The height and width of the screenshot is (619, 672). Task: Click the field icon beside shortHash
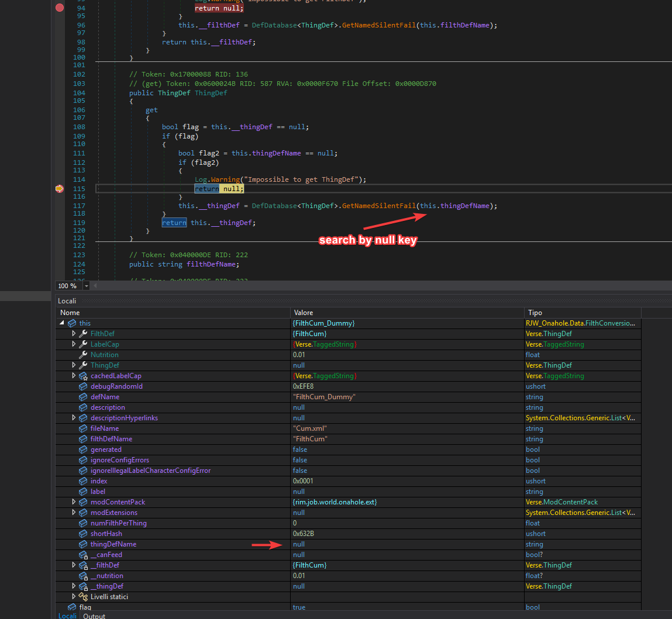pyautogui.click(x=82, y=533)
